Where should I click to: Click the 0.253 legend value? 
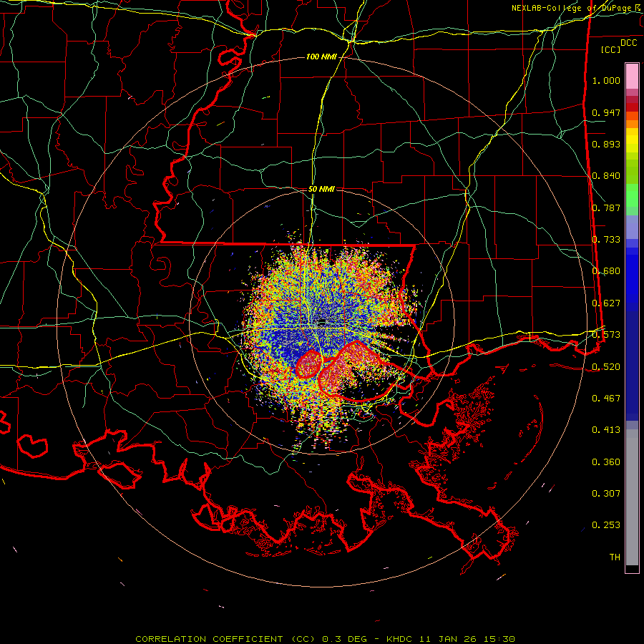coord(606,525)
